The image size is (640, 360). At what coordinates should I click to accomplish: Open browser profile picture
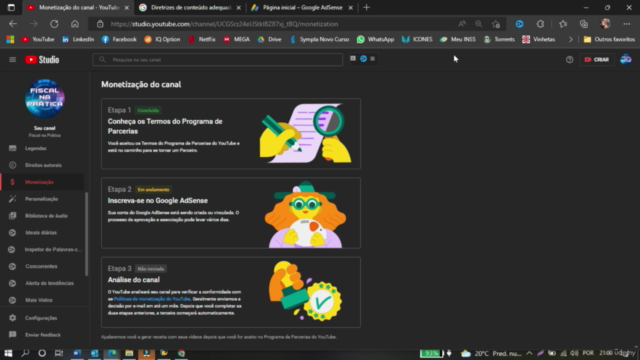(x=605, y=24)
